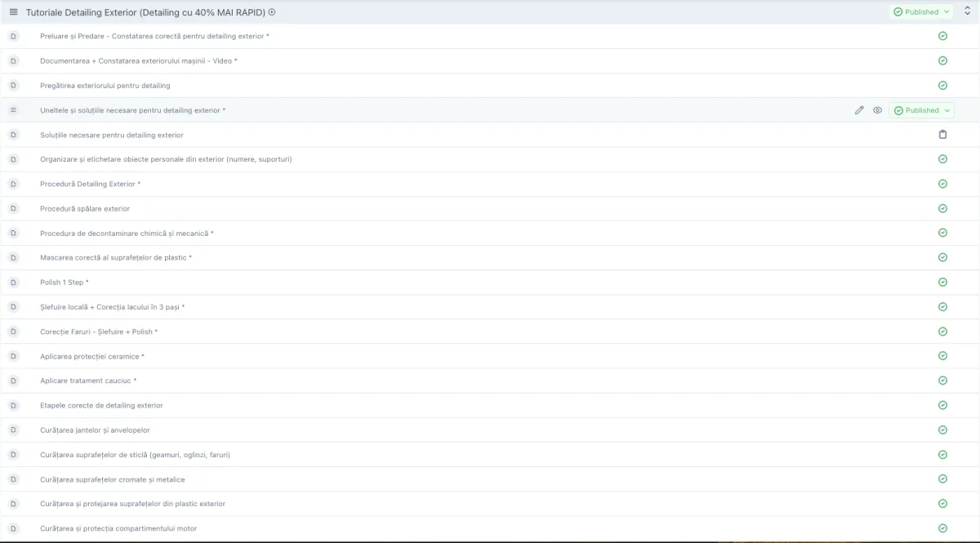Click document icon beside Curățarea jantelor row
The width and height of the screenshot is (980, 543).
pos(13,430)
